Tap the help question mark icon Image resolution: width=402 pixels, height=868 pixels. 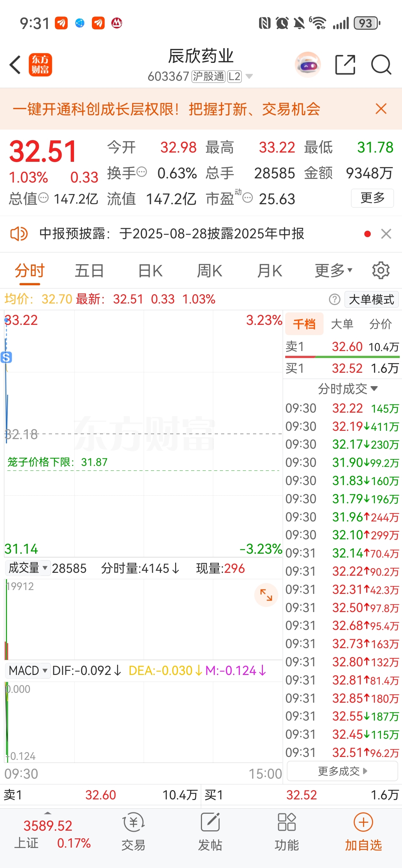(335, 299)
